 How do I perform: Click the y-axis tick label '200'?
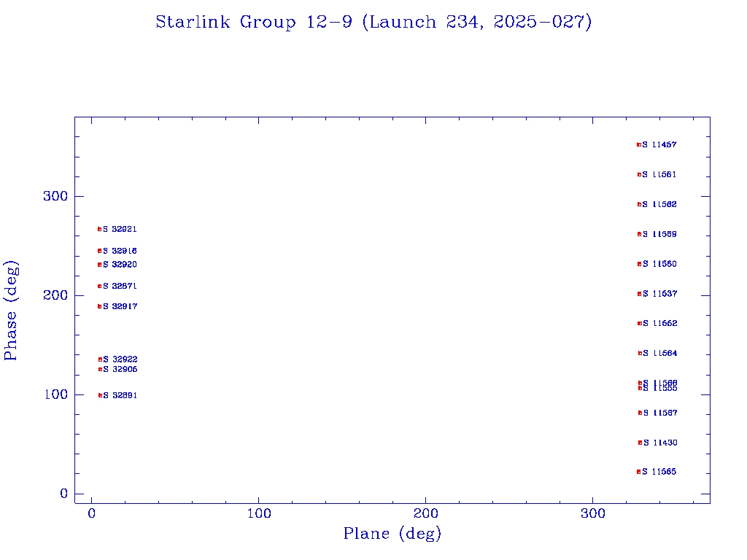55,295
